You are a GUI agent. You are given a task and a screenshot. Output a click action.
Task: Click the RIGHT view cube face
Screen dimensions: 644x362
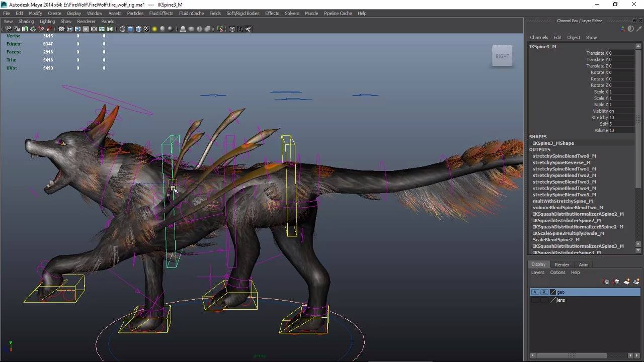click(502, 56)
